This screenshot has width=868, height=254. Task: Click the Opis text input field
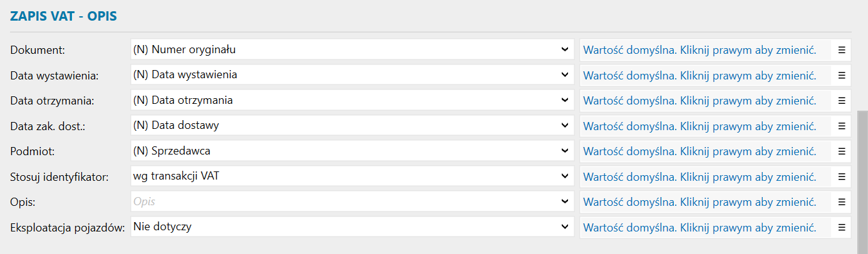[344, 202]
